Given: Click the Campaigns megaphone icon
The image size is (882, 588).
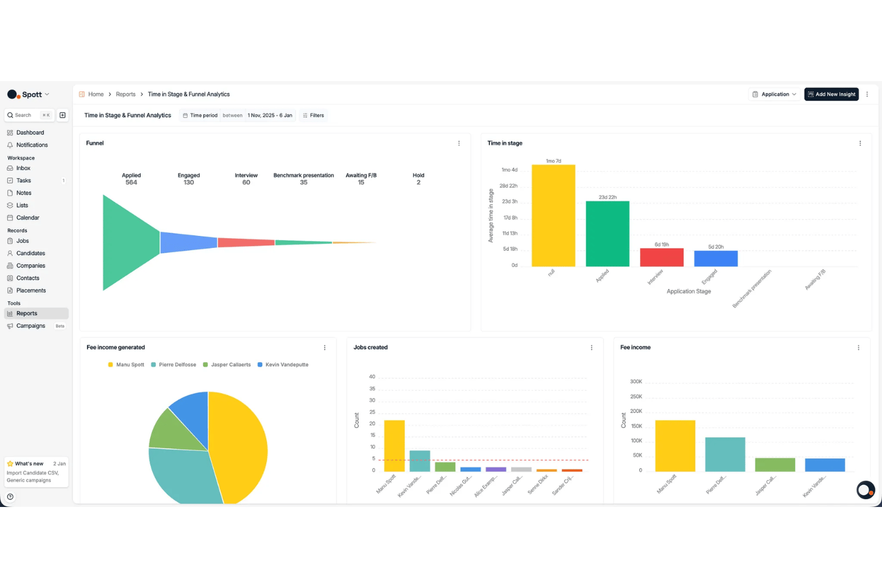Looking at the screenshot, I should pyautogui.click(x=10, y=326).
